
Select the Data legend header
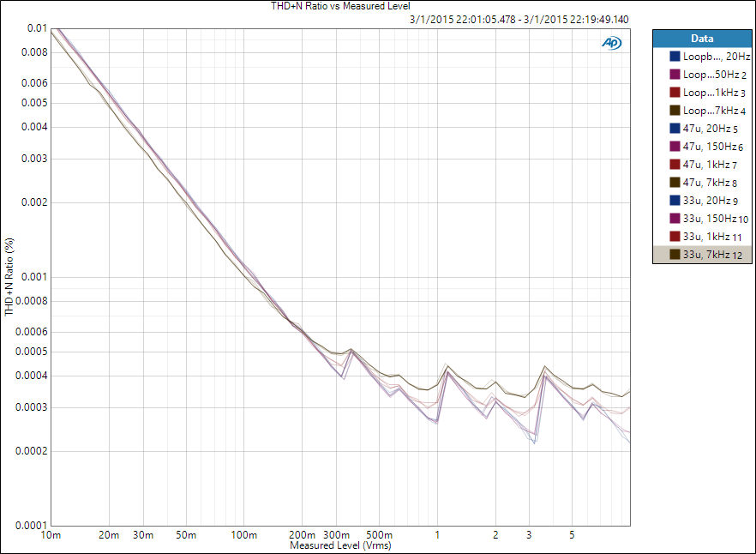tap(702, 39)
